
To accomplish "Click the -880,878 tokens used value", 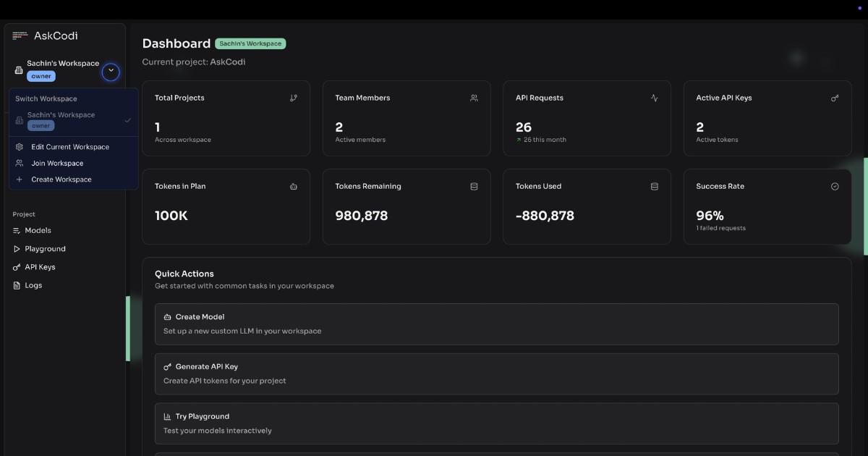I will pos(545,216).
